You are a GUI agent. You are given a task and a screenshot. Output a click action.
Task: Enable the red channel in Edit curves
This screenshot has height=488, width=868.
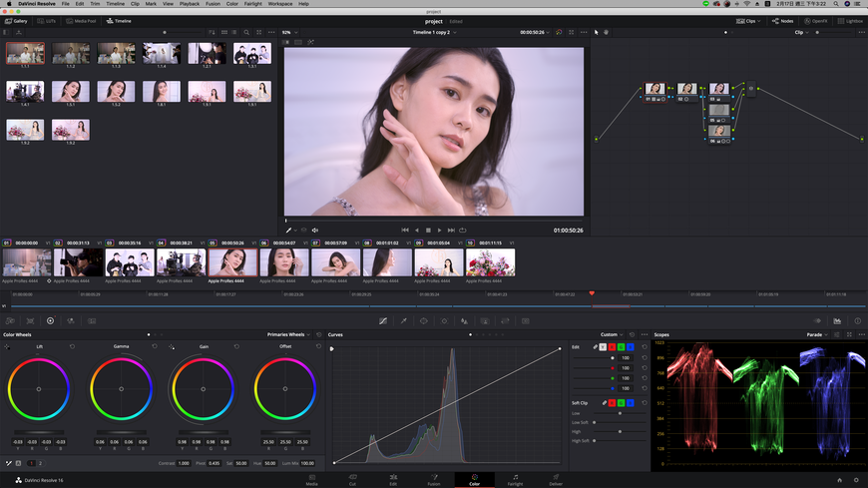click(x=612, y=347)
